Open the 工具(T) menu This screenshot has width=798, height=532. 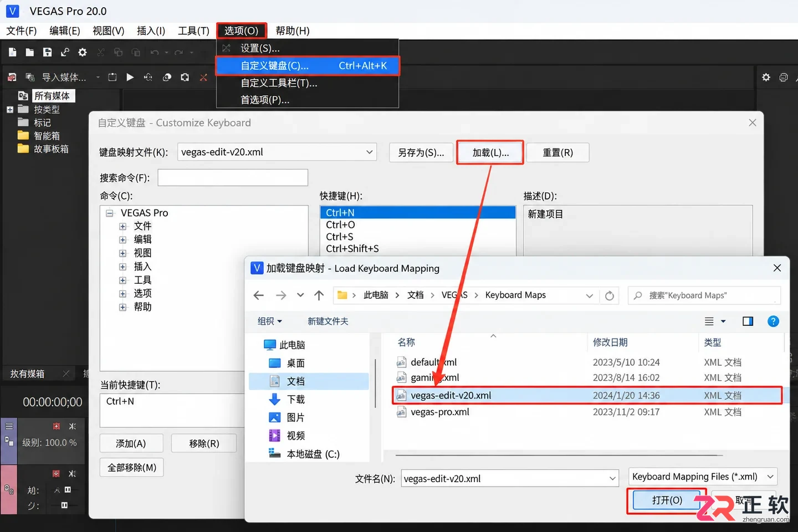[x=193, y=31]
